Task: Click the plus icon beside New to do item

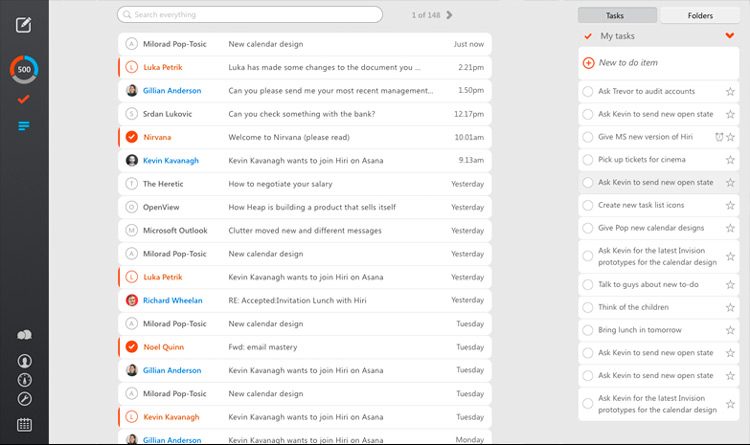Action: pos(588,63)
